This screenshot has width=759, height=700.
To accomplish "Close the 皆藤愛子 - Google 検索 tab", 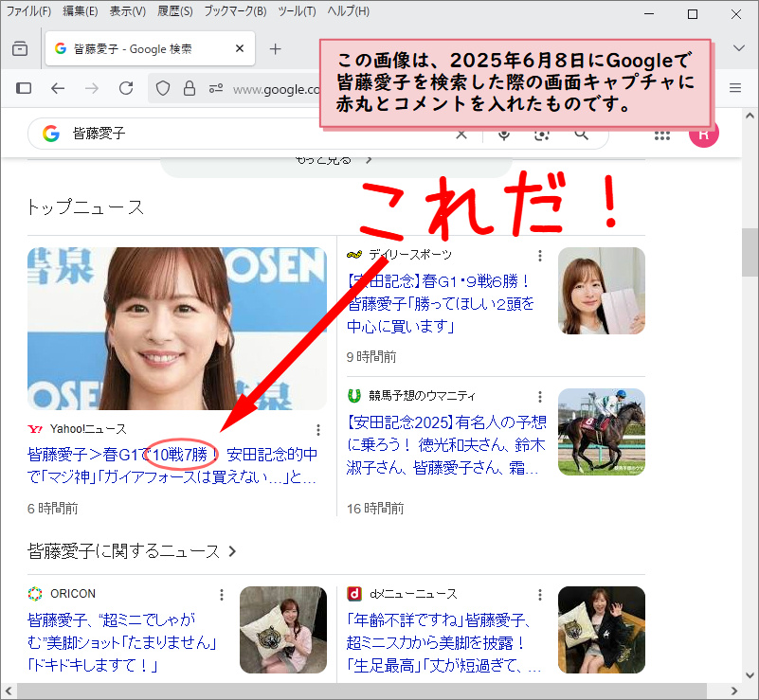I will pos(239,48).
